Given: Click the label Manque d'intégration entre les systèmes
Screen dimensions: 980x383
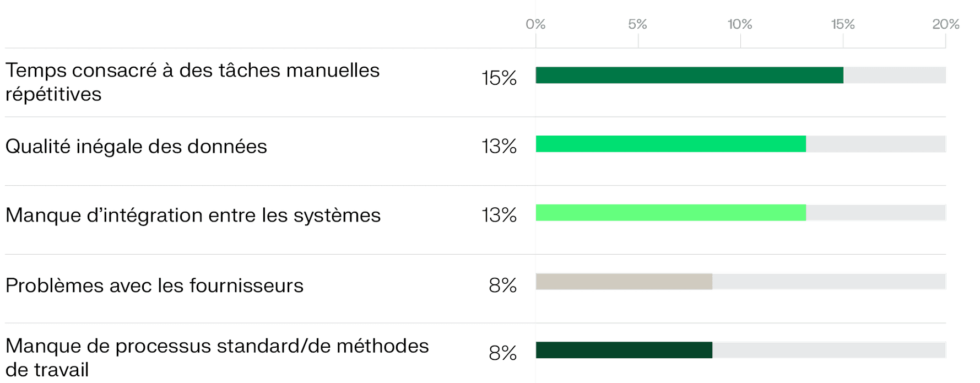Looking at the screenshot, I should click(193, 215).
